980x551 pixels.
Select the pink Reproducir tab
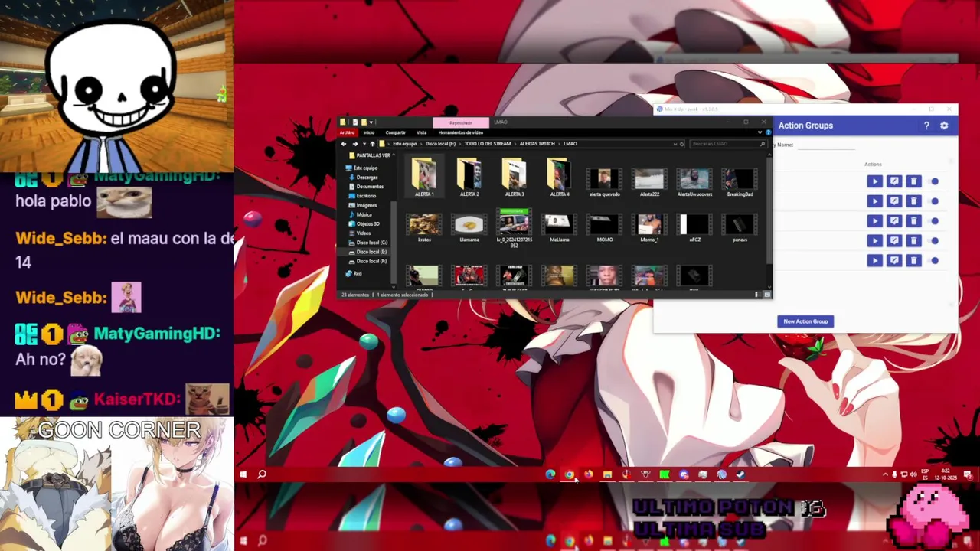461,122
